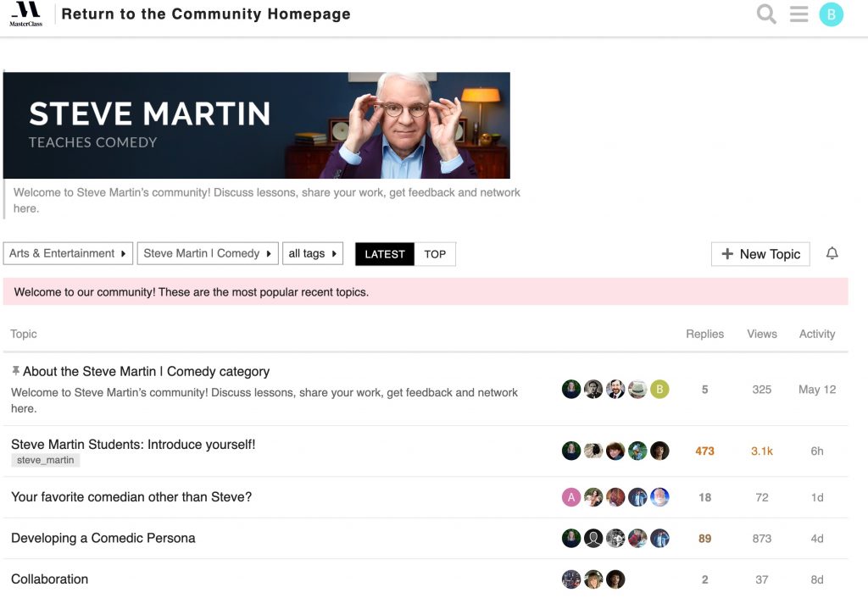Open the Developing a Comedic Persona topic
Image resolution: width=868 pixels, height=598 pixels.
tap(103, 538)
